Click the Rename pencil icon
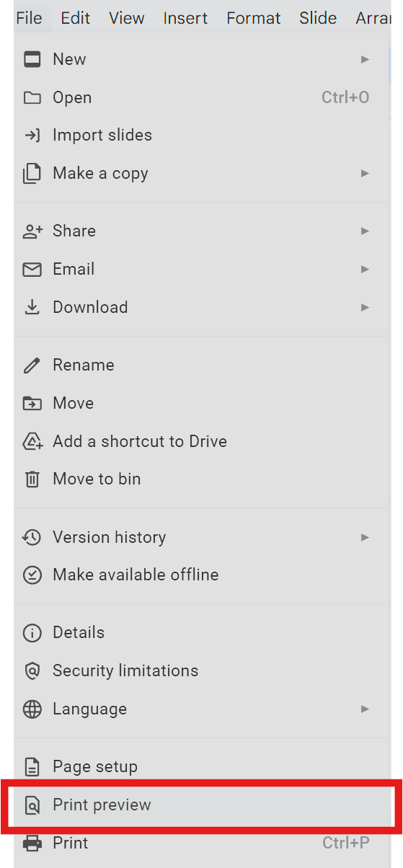Image resolution: width=403 pixels, height=868 pixels. 32,365
